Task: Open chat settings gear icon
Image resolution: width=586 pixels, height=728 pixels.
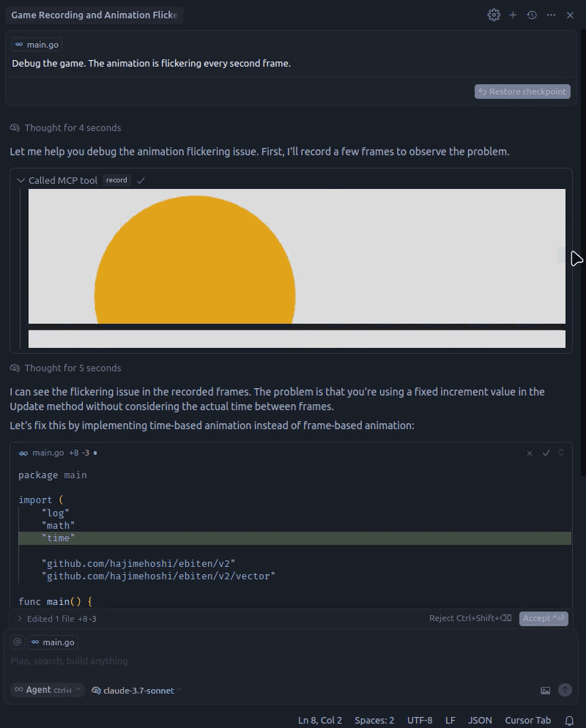Action: [x=494, y=15]
